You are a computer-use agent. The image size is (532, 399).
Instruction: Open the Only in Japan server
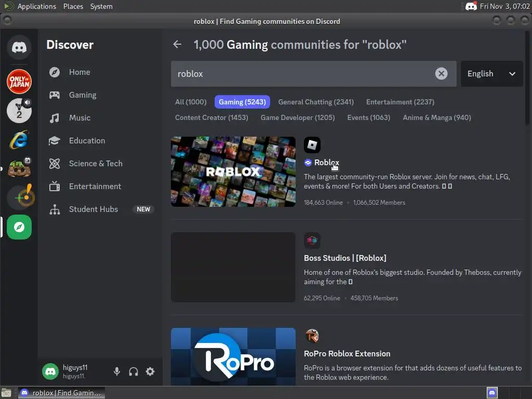point(19,82)
